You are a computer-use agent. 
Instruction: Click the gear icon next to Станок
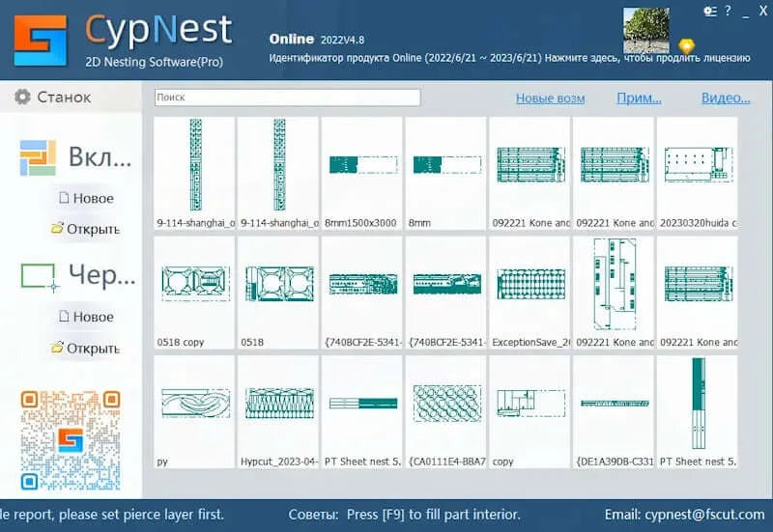(22, 98)
